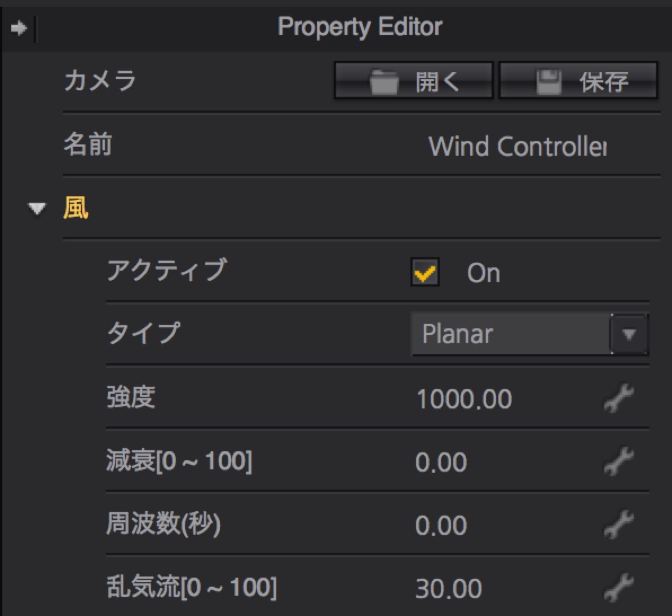Open the タイプ combo box showing Planar

[510, 335]
